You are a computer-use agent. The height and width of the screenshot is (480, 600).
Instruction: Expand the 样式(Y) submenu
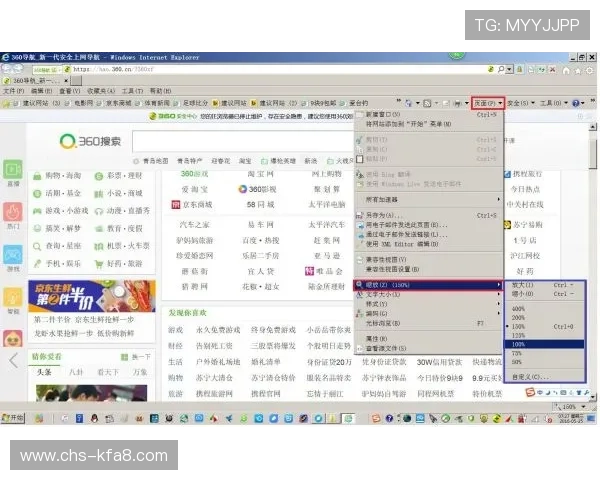pos(428,304)
